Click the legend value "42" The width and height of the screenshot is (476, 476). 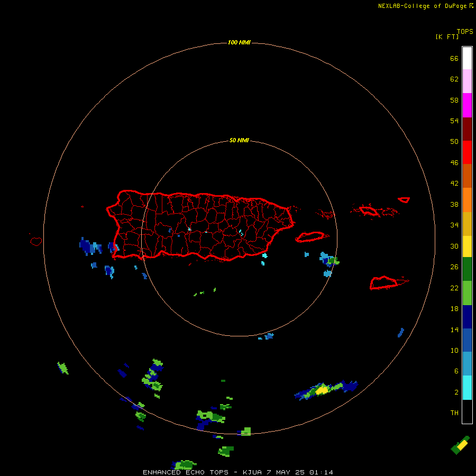[454, 184]
